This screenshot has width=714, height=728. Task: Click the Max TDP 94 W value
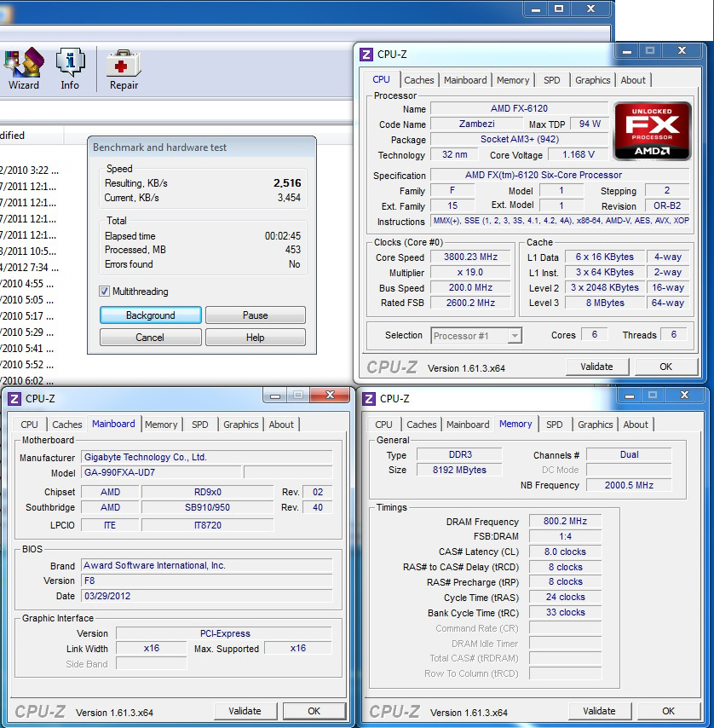(x=590, y=124)
